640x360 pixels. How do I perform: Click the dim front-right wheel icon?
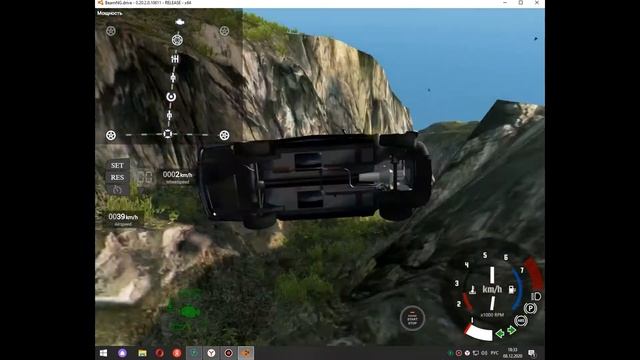coord(224,31)
